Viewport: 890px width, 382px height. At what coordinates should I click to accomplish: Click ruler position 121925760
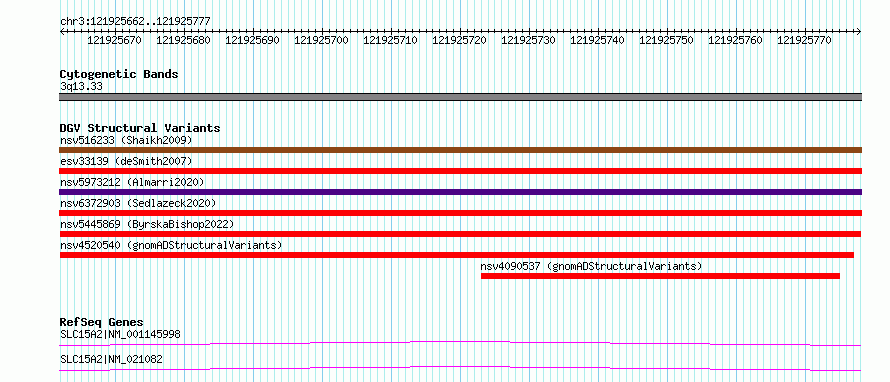736,41
